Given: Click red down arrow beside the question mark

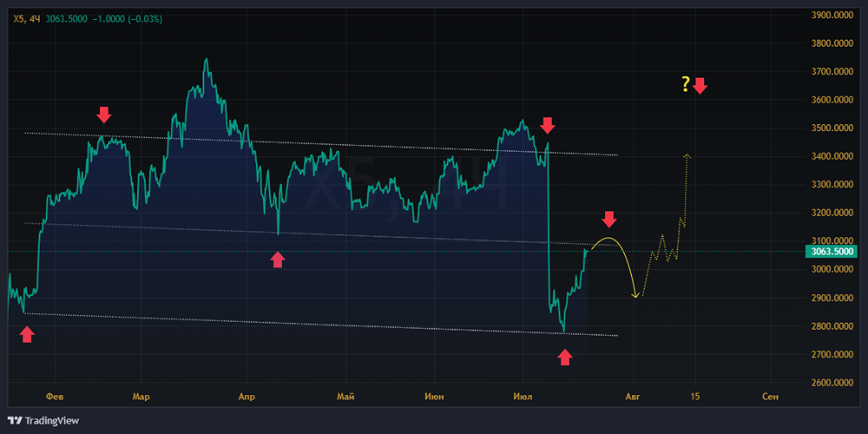Looking at the screenshot, I should coord(700,85).
